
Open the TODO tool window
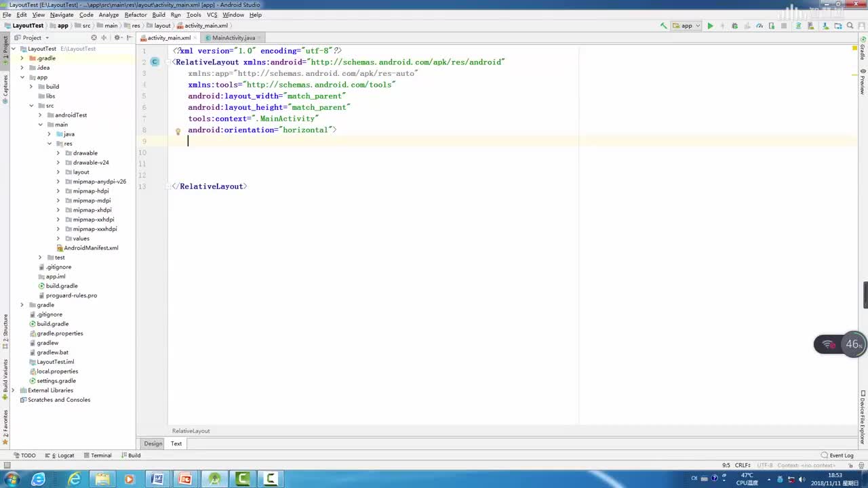pyautogui.click(x=24, y=455)
